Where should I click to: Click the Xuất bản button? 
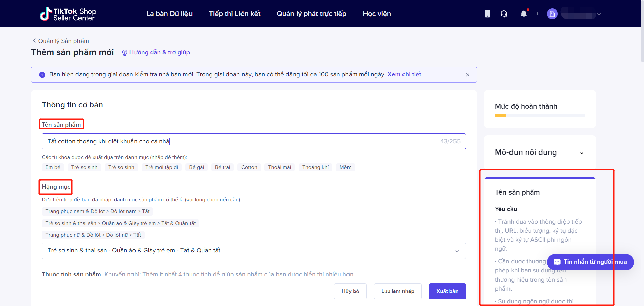point(447,291)
